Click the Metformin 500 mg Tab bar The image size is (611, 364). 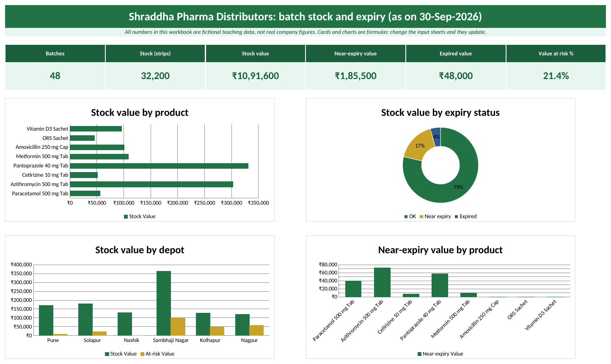(x=99, y=156)
